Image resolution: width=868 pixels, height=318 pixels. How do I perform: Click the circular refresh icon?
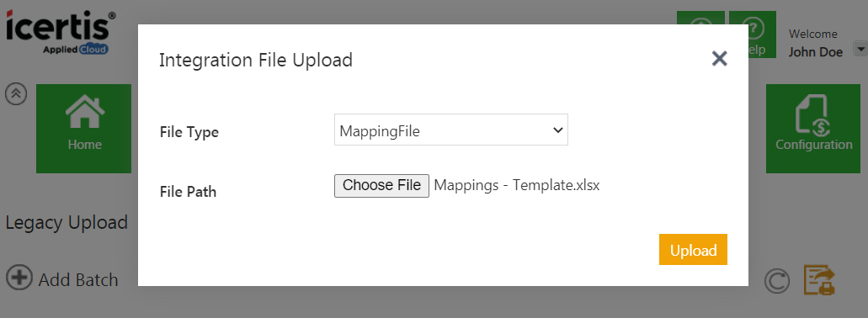[777, 280]
